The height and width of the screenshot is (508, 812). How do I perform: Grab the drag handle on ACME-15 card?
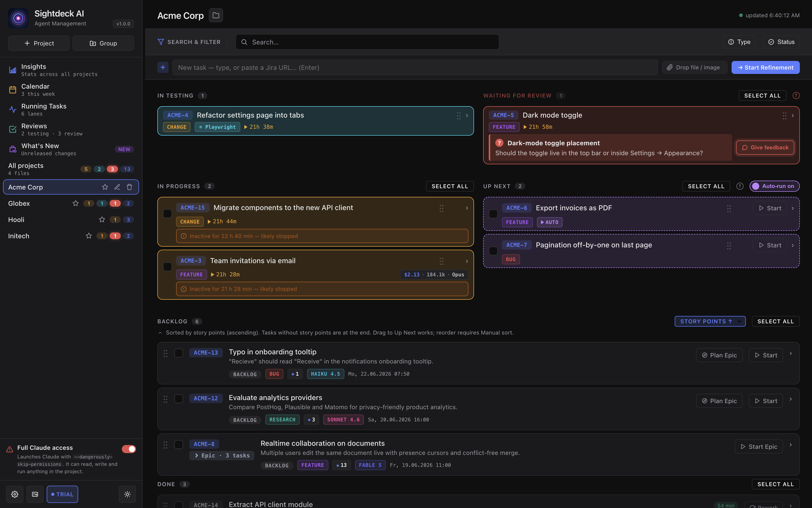point(441,208)
